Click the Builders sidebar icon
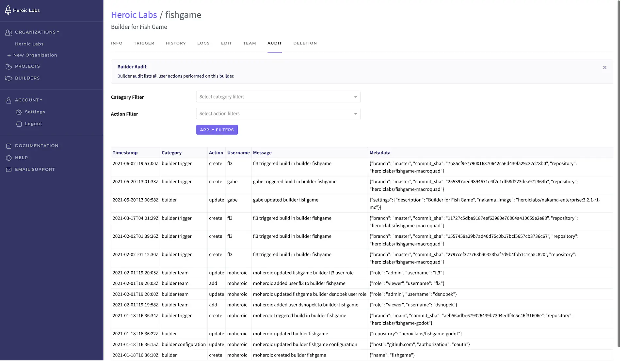The width and height of the screenshot is (627, 364). coord(8,78)
